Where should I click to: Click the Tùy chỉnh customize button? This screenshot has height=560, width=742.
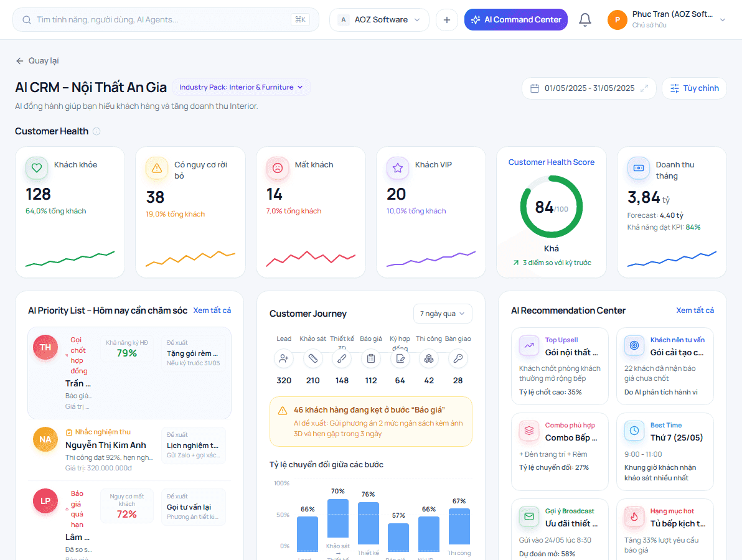694,88
